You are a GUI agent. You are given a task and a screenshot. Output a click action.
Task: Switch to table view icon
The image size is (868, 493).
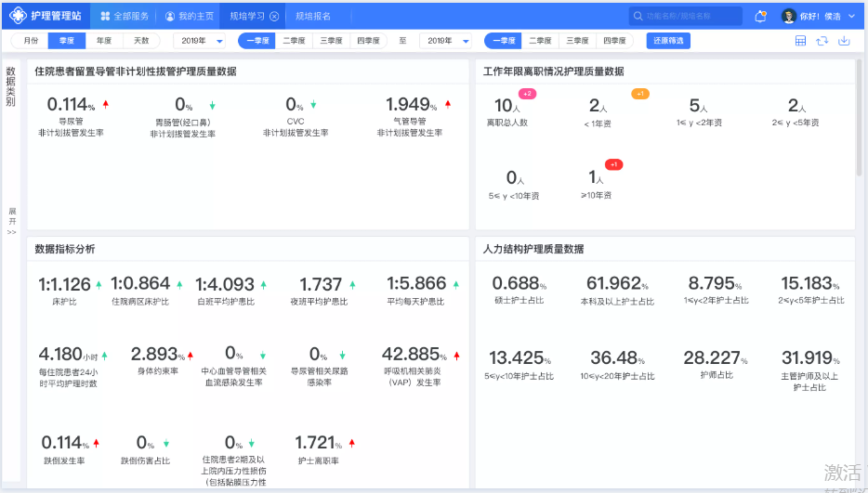coord(800,41)
